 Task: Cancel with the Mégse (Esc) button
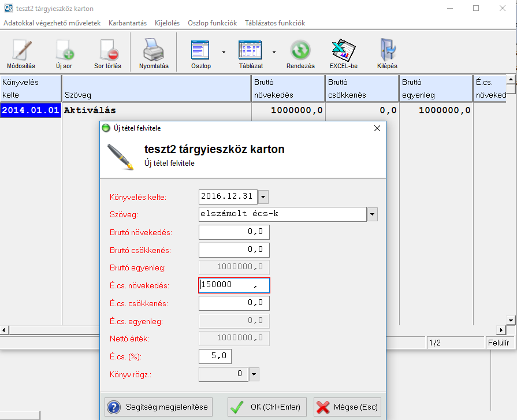[347, 407]
